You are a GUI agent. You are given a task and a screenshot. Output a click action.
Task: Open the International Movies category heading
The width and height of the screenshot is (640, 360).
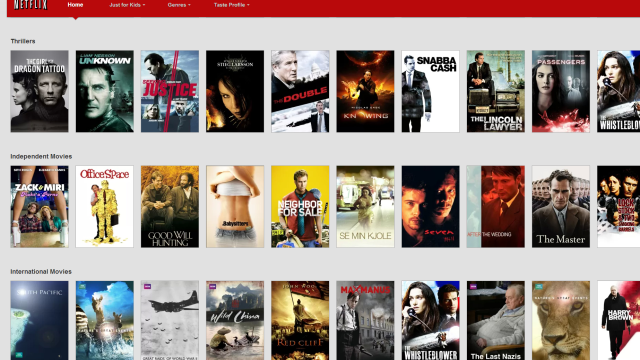(x=41, y=271)
